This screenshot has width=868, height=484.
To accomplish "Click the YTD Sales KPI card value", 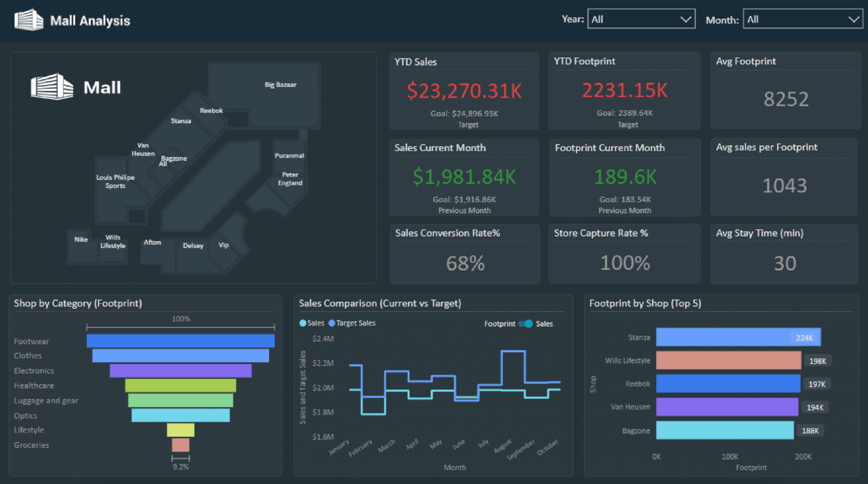I will pos(464,91).
